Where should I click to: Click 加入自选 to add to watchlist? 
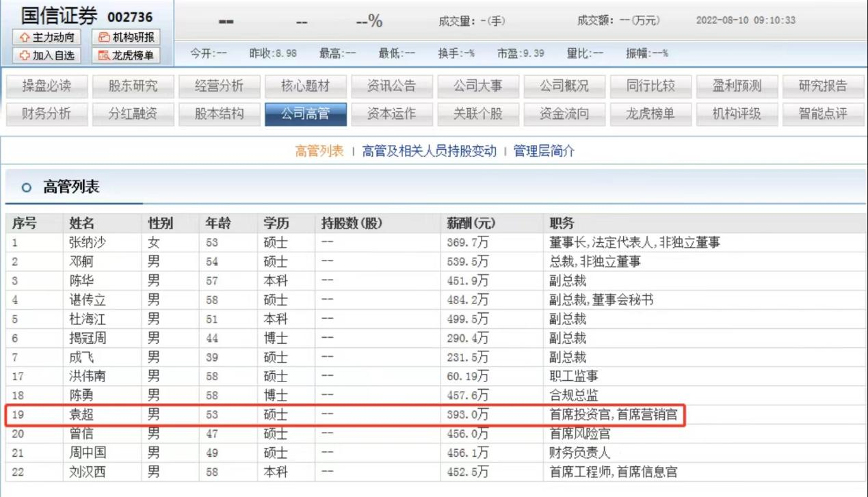(47, 55)
